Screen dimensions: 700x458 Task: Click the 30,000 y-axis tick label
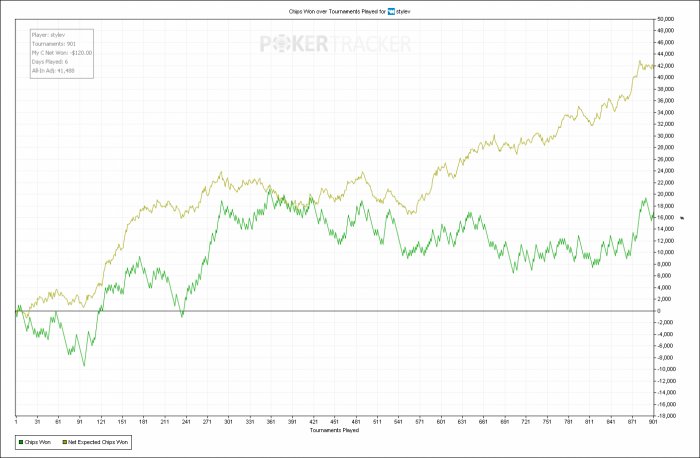tap(666, 136)
